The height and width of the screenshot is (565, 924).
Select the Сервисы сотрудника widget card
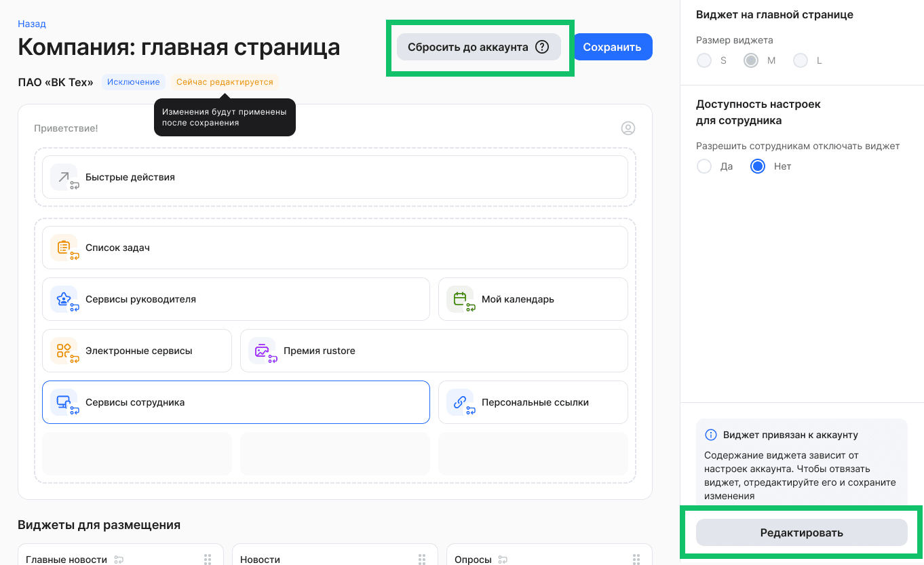pyautogui.click(x=236, y=402)
